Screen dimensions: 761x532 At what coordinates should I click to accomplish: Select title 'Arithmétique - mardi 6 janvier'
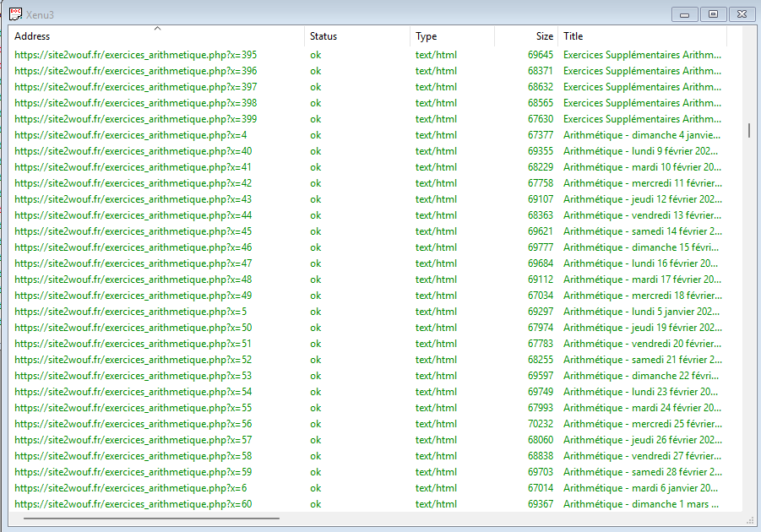pos(640,488)
